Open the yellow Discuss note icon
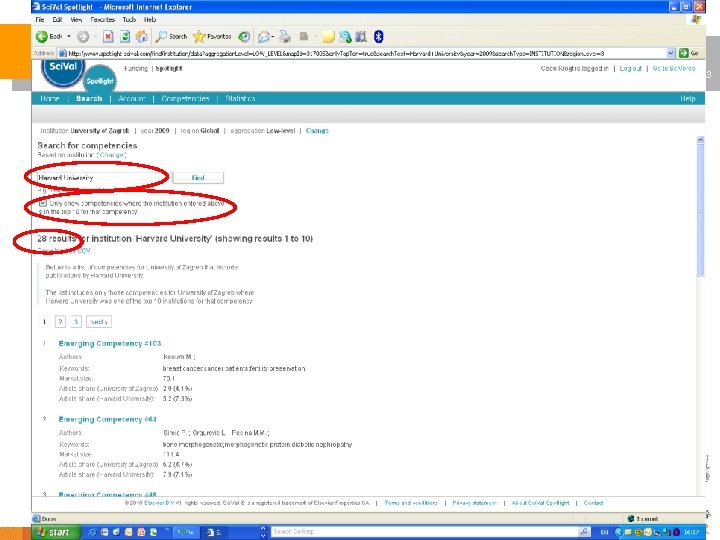 328,37
